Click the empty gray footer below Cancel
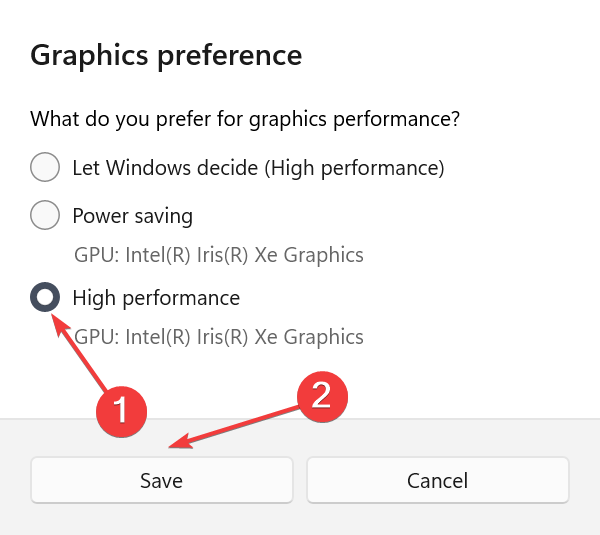Screen dimensions: 600x535 (x=438, y=520)
